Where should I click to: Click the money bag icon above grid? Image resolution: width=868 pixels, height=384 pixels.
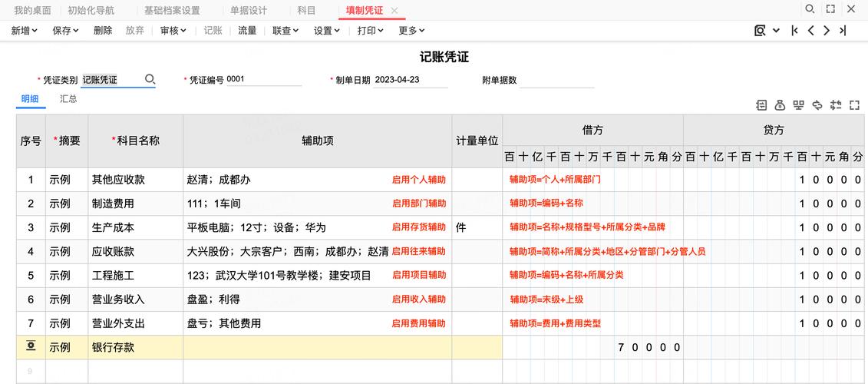[780, 104]
